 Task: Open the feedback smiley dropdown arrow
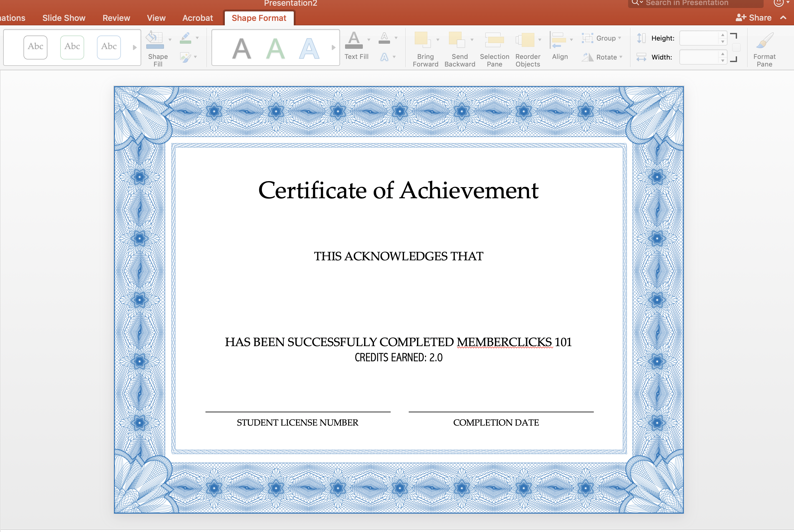tap(788, 3)
